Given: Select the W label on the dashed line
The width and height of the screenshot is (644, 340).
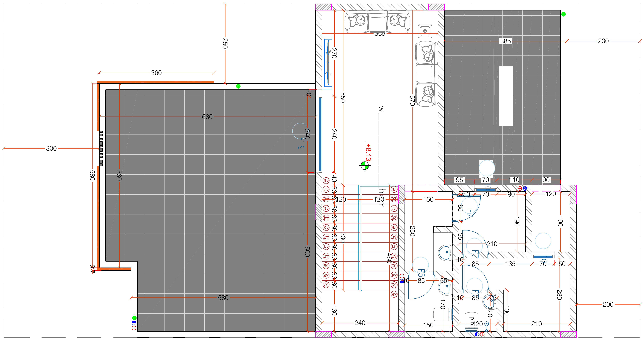Looking at the screenshot, I should (x=381, y=109).
